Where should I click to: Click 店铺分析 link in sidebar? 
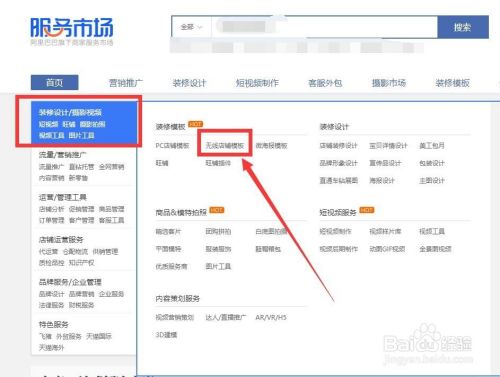(x=51, y=209)
